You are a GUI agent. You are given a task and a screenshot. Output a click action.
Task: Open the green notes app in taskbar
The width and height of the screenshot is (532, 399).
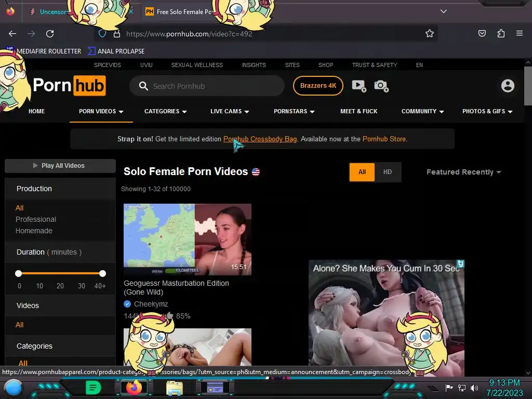point(94,388)
